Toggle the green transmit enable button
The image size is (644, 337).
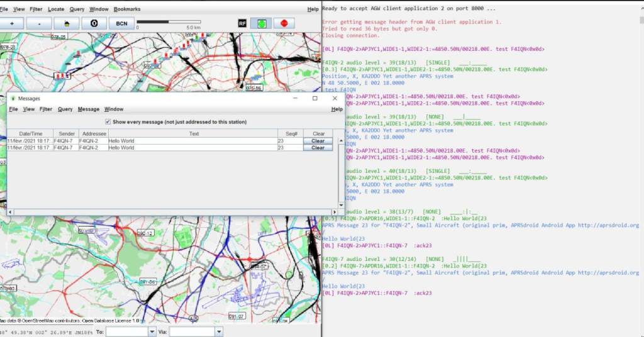(261, 23)
